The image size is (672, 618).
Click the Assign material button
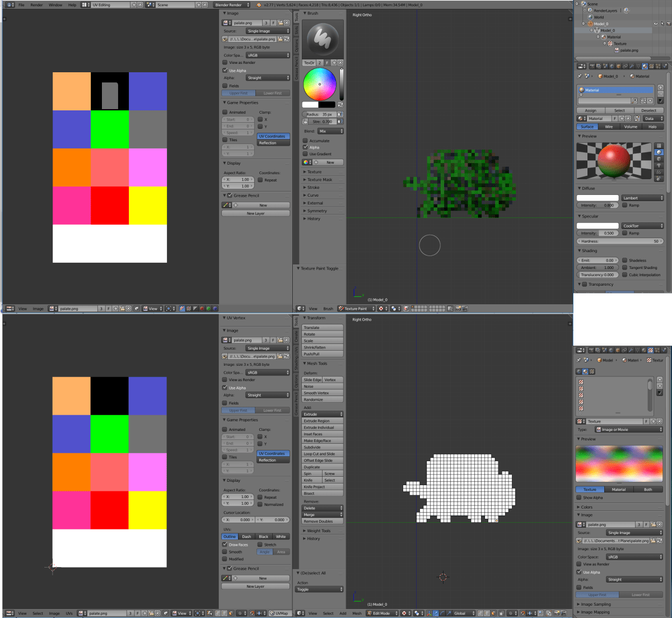click(x=591, y=110)
